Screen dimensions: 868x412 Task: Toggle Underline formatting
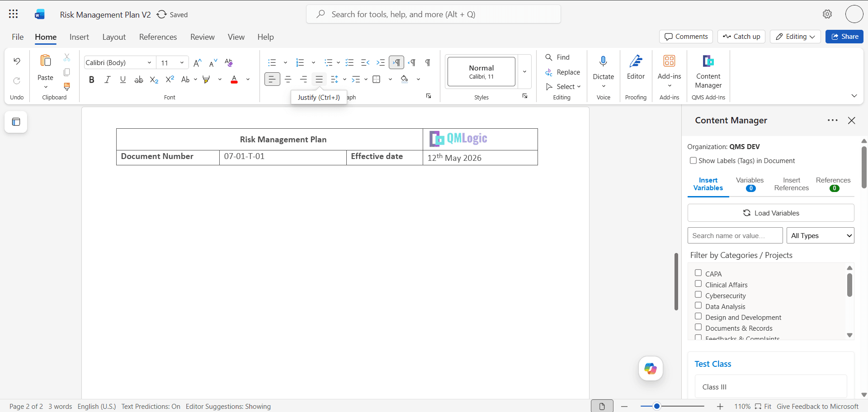click(x=123, y=80)
